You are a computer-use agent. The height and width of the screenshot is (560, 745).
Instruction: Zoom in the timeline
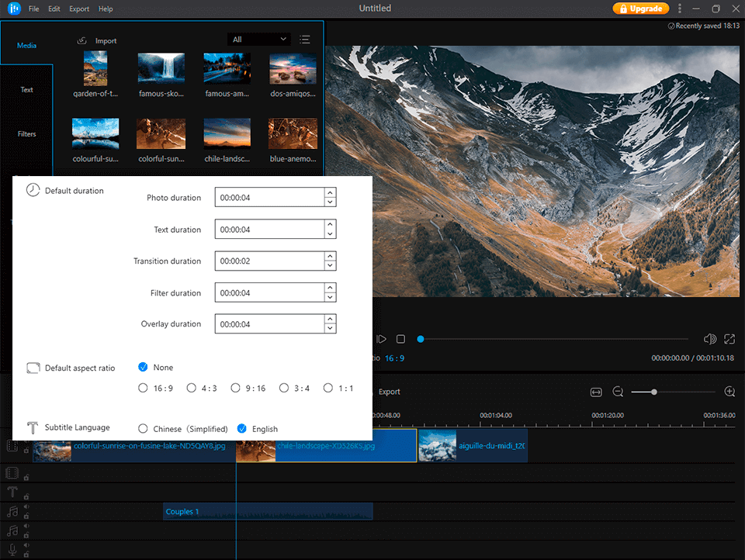[729, 392]
